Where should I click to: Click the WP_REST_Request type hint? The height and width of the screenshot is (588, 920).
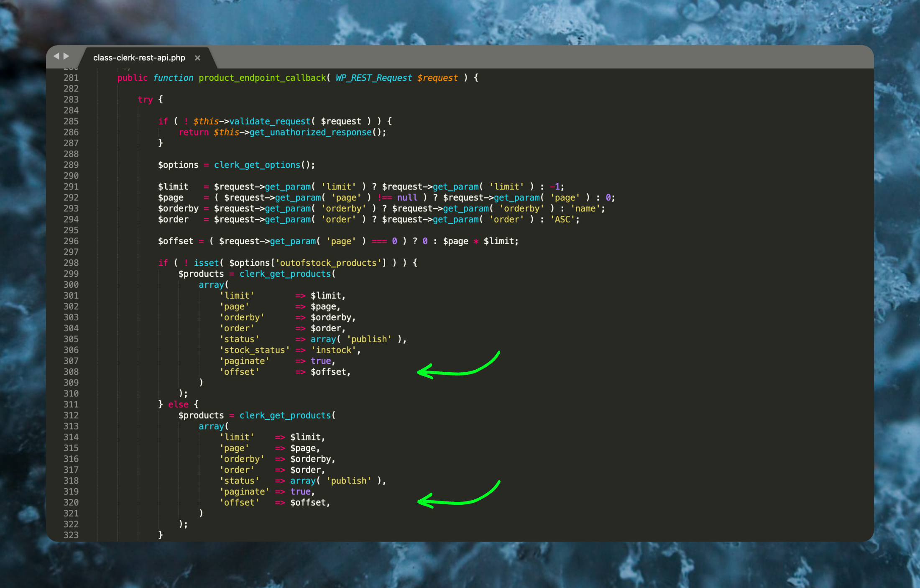[x=373, y=78]
